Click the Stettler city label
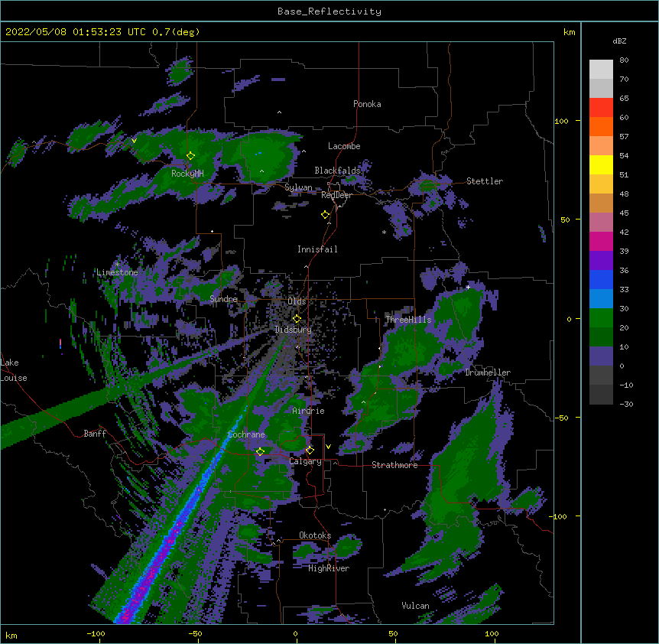This screenshot has width=659, height=644. 485,181
